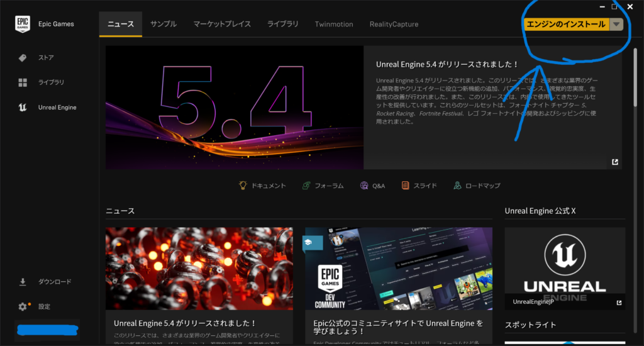Switch to the サンプル tab
Screen dimensions: 644x346
point(164,25)
